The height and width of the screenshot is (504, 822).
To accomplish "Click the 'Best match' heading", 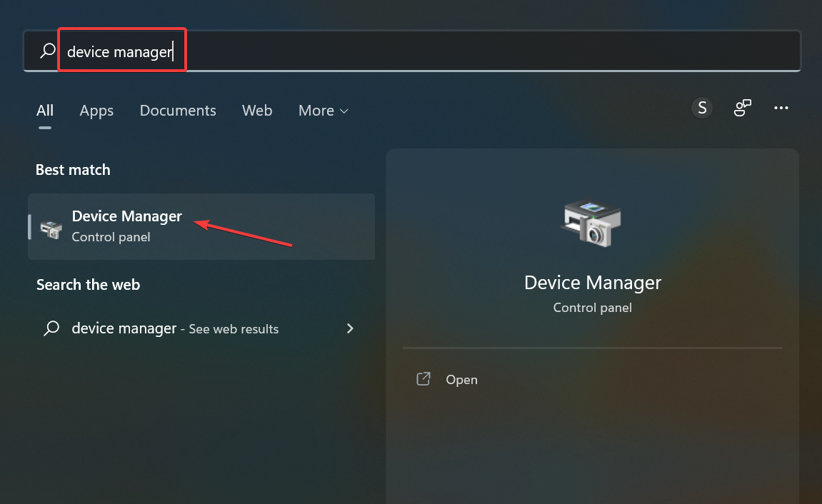I will point(73,170).
